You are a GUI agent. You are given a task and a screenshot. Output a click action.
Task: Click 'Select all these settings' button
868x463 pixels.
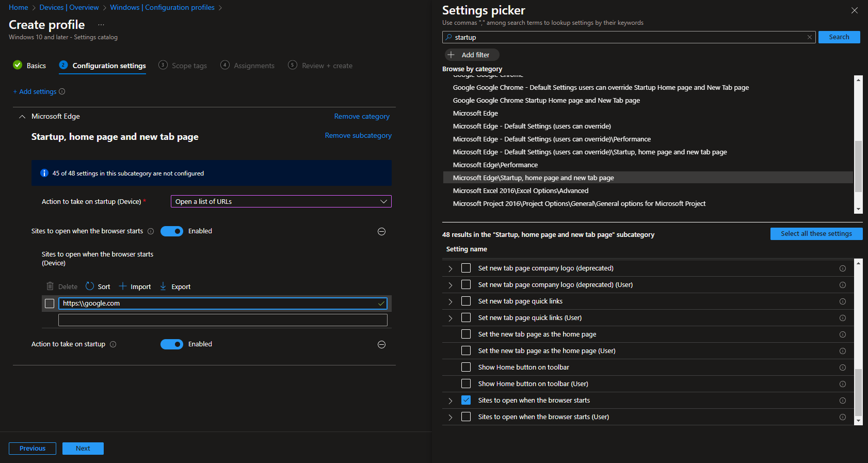(816, 234)
